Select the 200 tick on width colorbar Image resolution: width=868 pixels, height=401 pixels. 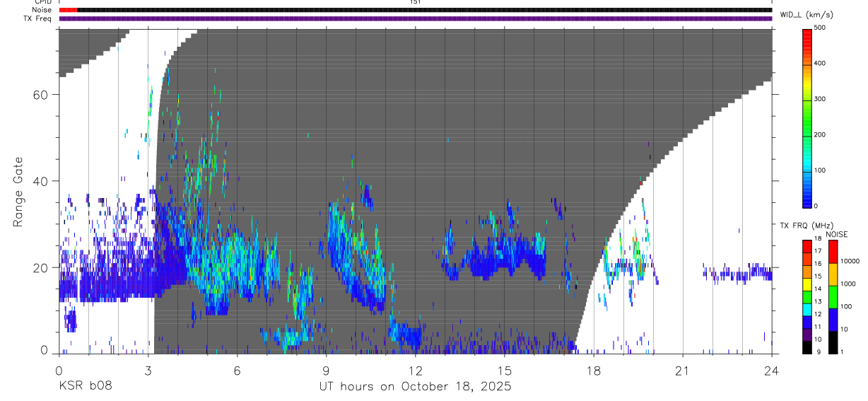821,135
